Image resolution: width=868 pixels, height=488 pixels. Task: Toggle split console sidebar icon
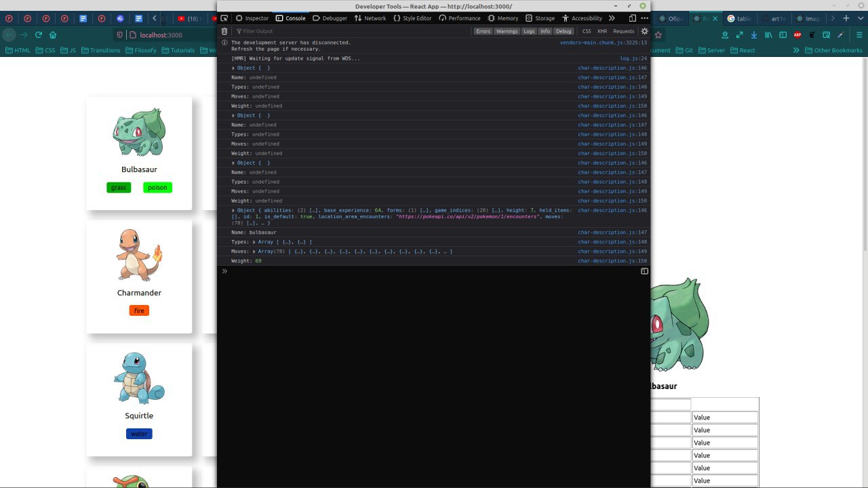pyautogui.click(x=644, y=271)
